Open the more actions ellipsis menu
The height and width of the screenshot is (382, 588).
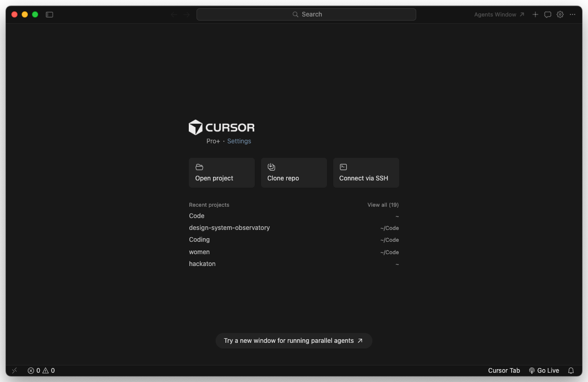coord(572,14)
